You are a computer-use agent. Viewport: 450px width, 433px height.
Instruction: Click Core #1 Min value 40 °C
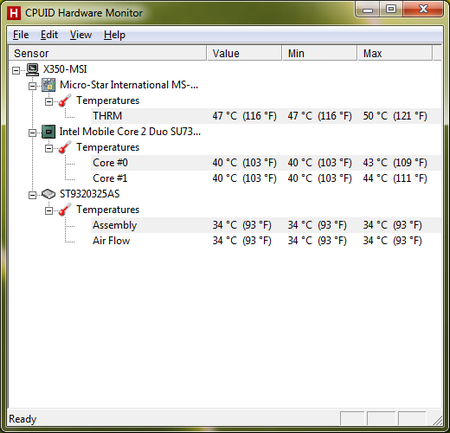[320, 178]
